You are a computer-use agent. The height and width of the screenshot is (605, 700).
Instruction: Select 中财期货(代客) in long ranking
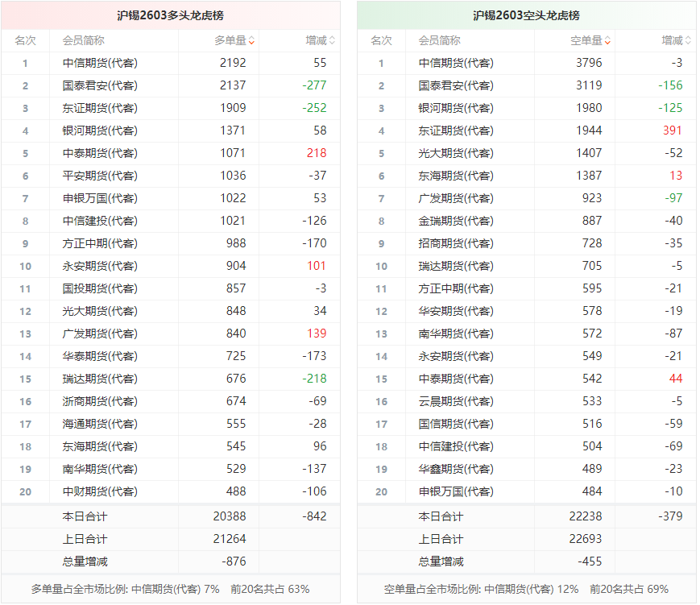pyautogui.click(x=100, y=491)
